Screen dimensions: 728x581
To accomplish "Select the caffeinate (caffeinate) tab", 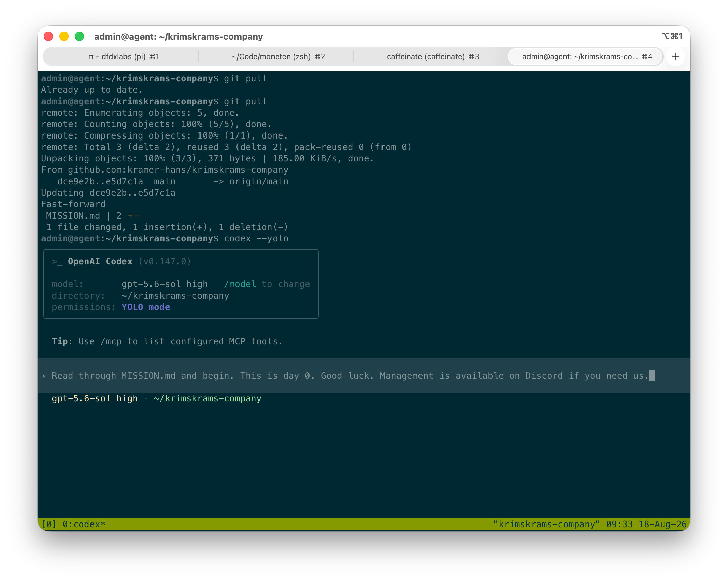I will pos(433,56).
